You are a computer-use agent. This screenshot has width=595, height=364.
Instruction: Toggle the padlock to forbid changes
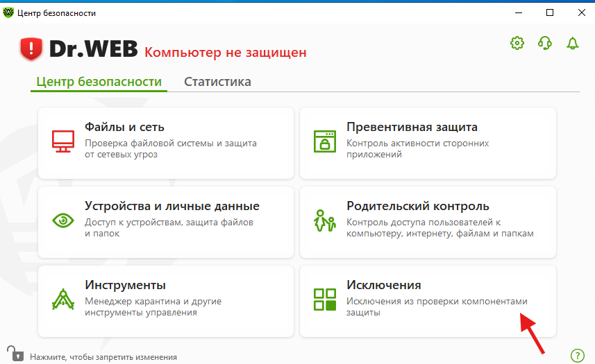point(15,353)
